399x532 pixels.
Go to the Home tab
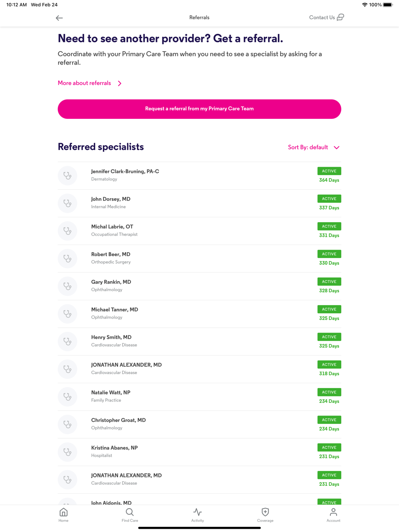[63, 514]
